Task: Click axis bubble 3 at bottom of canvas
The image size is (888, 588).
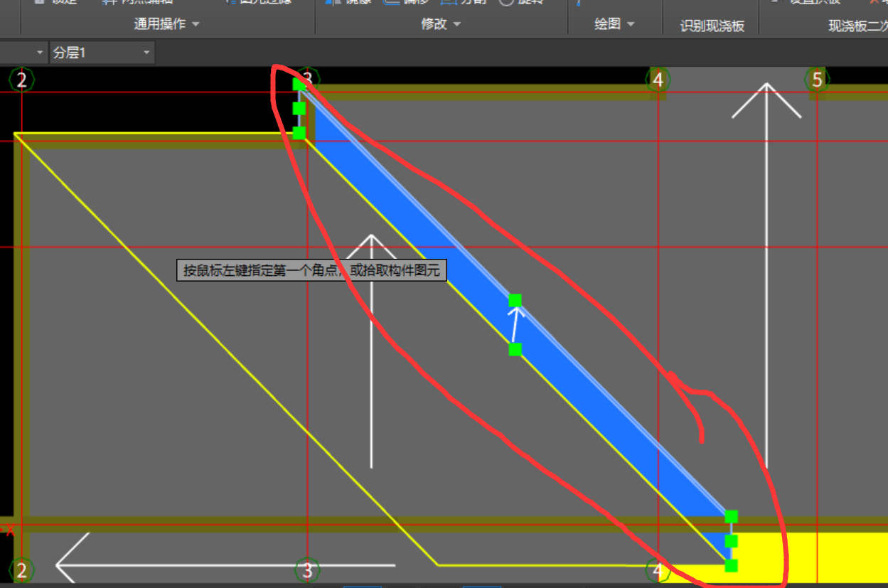Action: tap(307, 570)
